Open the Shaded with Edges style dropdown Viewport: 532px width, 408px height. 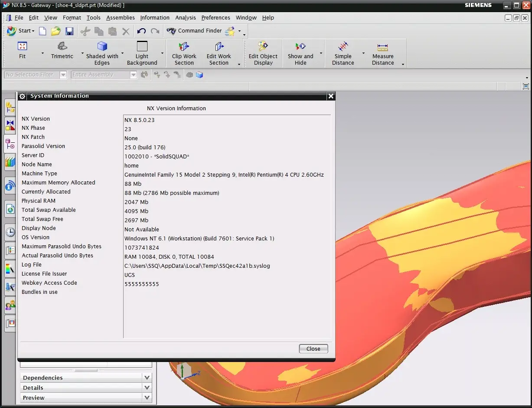[122, 53]
